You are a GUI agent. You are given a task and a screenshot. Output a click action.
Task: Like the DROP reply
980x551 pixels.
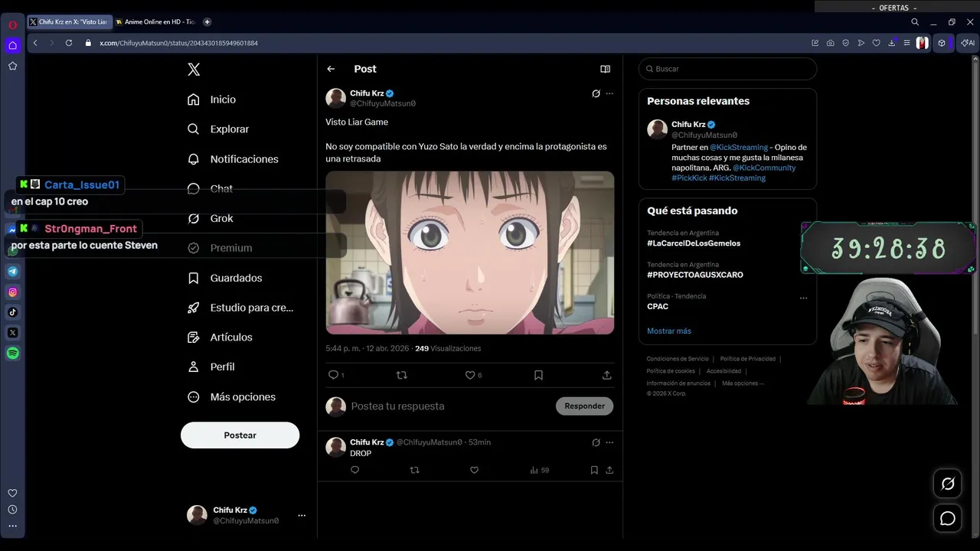click(474, 470)
